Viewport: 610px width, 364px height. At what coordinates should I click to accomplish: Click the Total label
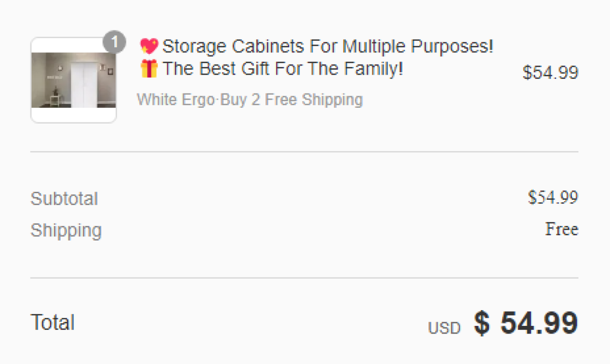53,322
